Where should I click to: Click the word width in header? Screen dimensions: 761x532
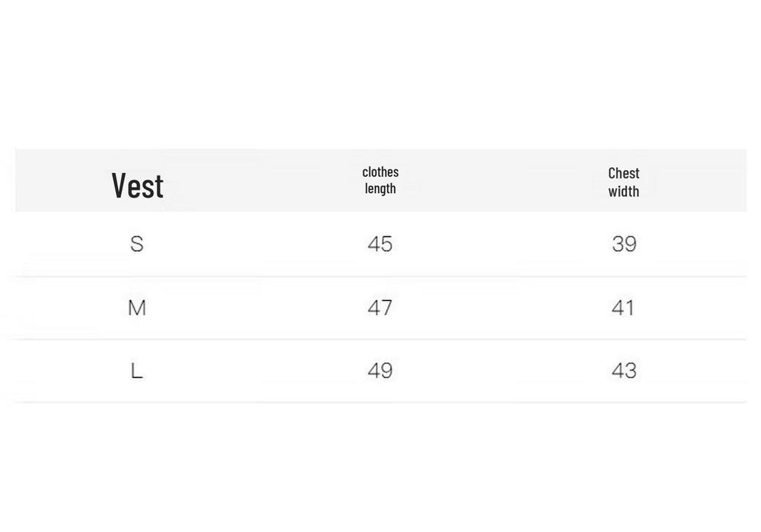[x=624, y=191]
